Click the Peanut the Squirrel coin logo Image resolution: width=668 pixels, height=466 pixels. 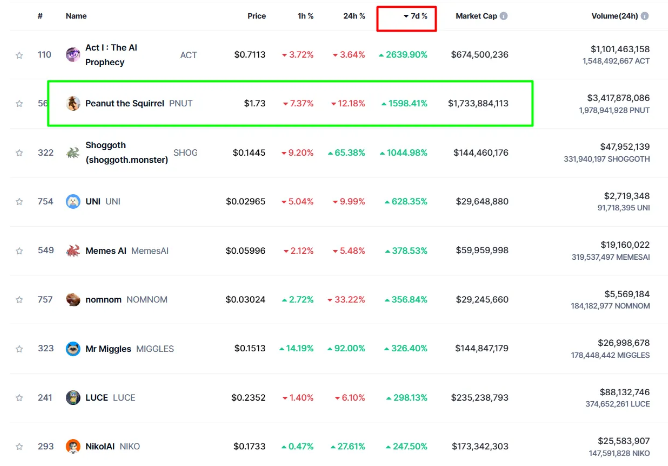pos(73,103)
